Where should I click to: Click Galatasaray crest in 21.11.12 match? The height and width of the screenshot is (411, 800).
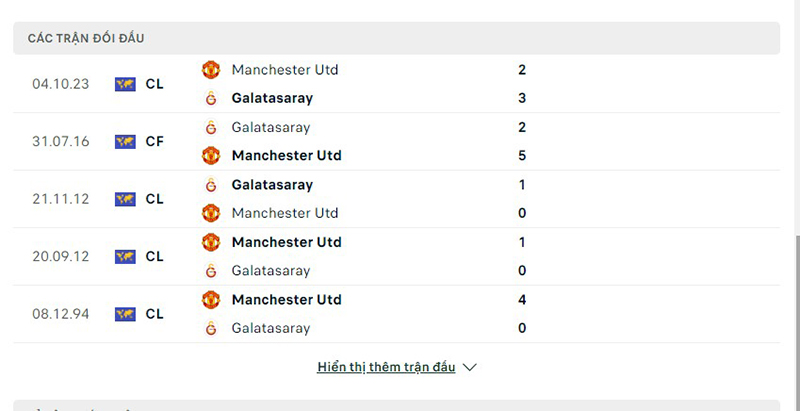pyautogui.click(x=211, y=185)
